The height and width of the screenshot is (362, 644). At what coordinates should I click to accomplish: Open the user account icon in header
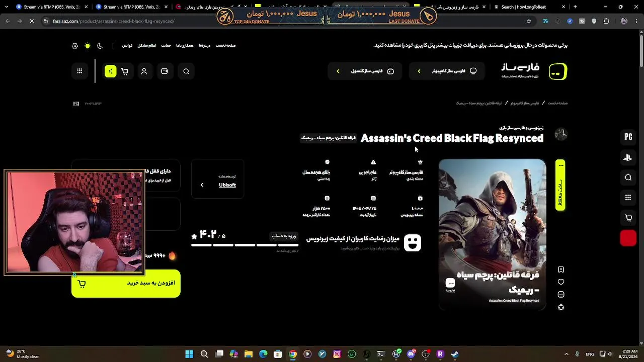pos(144,71)
